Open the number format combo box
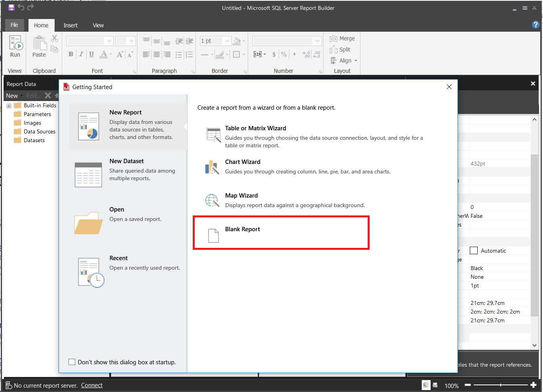This screenshot has width=543, height=392. point(287,41)
